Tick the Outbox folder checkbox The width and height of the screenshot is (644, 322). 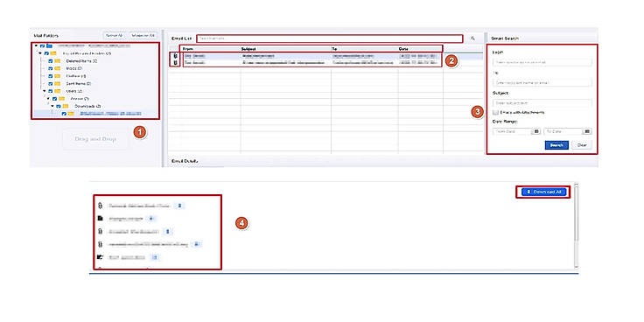coord(51,76)
